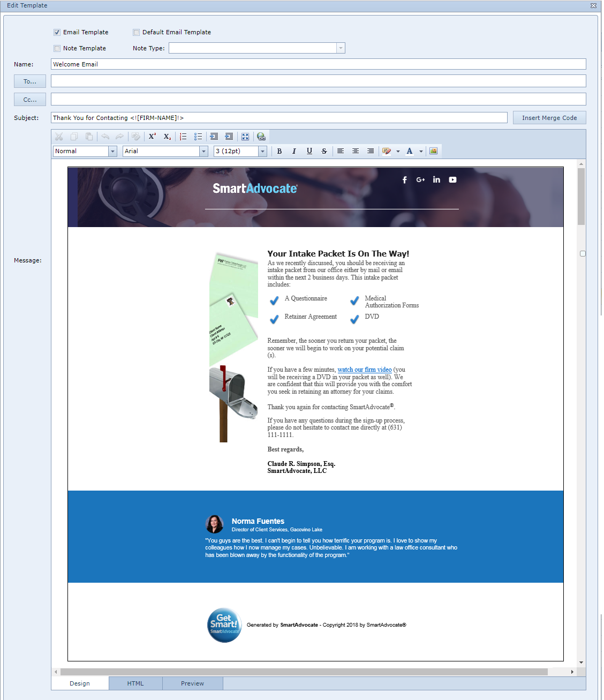This screenshot has height=700, width=604.
Task: Click the hyperlink manager globe icon
Action: click(261, 137)
